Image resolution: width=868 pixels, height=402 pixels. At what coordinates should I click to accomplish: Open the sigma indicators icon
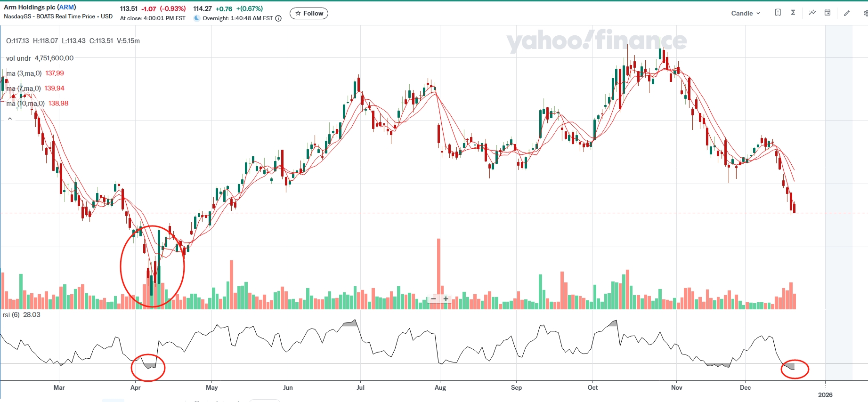tap(793, 13)
